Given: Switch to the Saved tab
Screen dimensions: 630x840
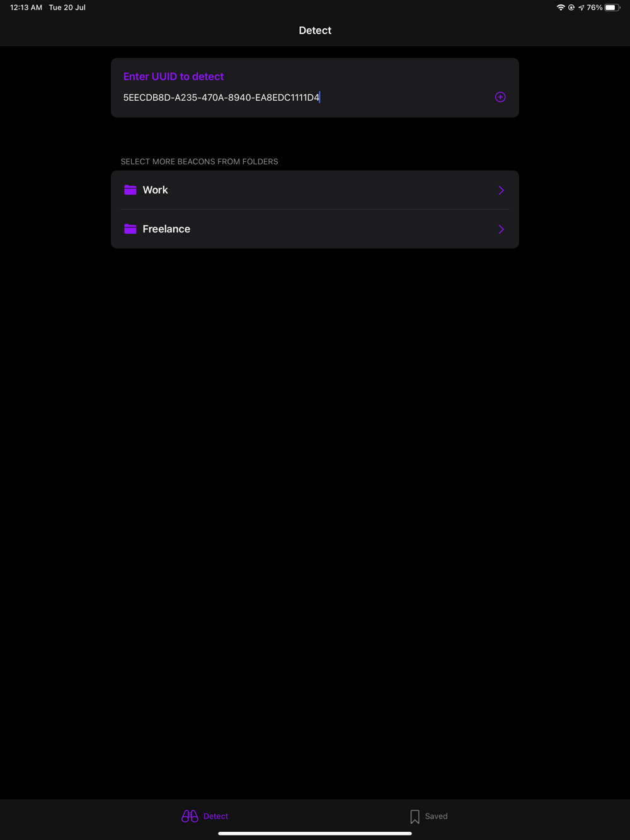Looking at the screenshot, I should [x=428, y=817].
